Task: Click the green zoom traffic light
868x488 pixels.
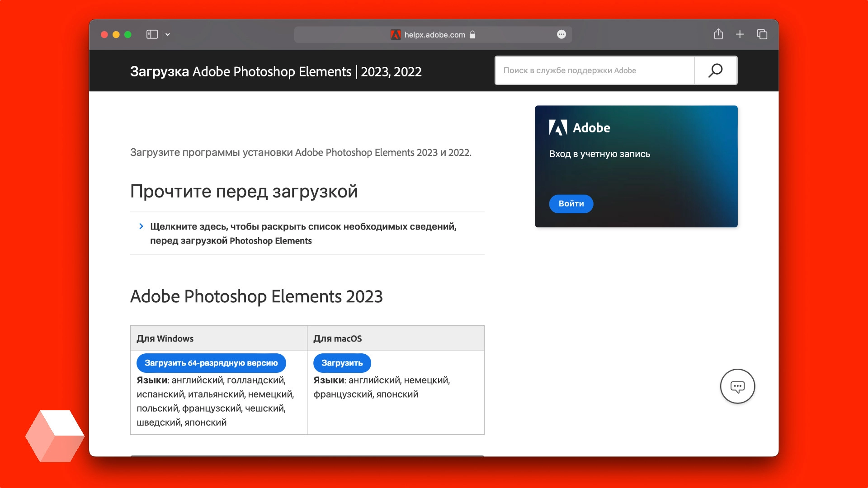Action: tap(129, 34)
